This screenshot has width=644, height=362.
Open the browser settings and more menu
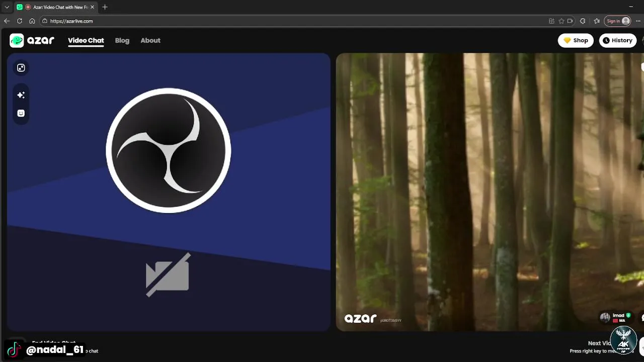638,21
